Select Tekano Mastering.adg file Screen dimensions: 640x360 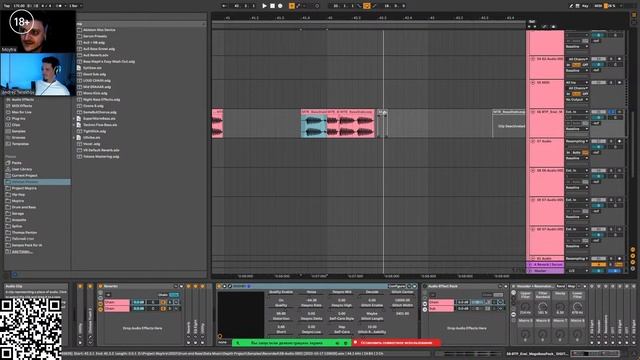click(x=101, y=156)
